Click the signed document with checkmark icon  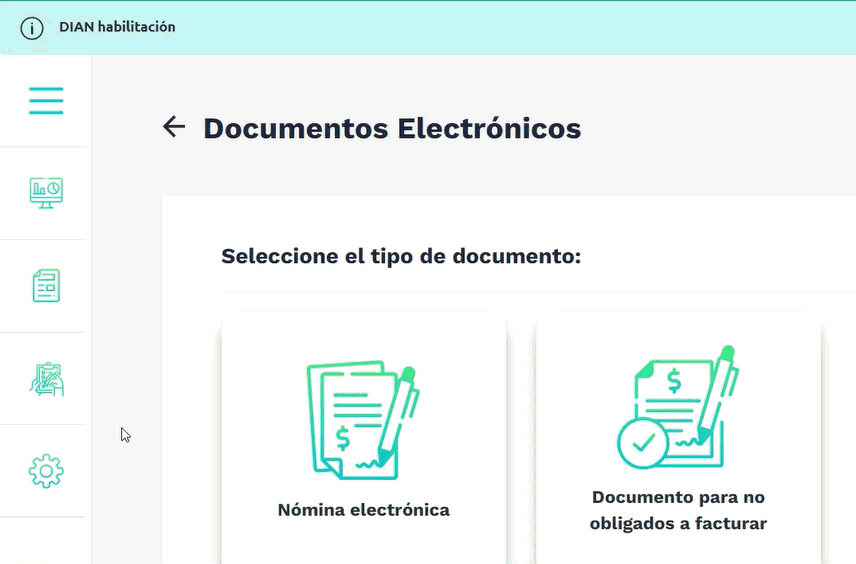pyautogui.click(x=677, y=408)
